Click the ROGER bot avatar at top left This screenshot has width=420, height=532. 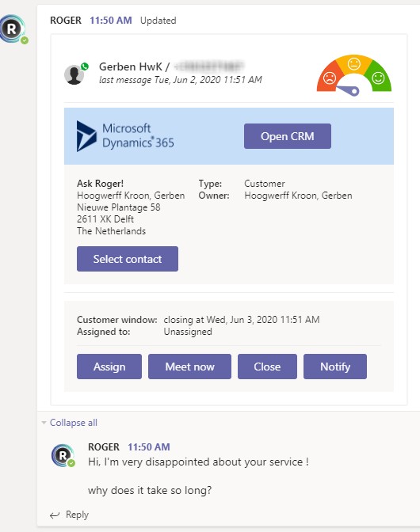[13, 29]
